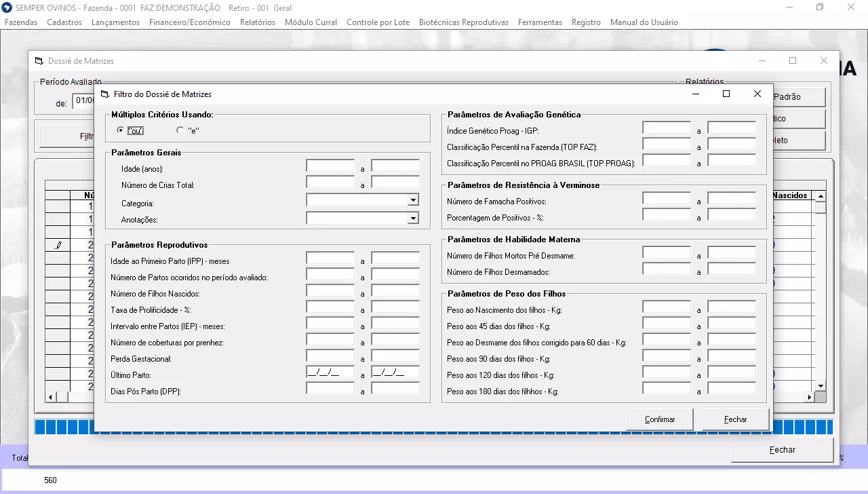Open the Relatórios menu
The image size is (868, 494).
(x=257, y=22)
